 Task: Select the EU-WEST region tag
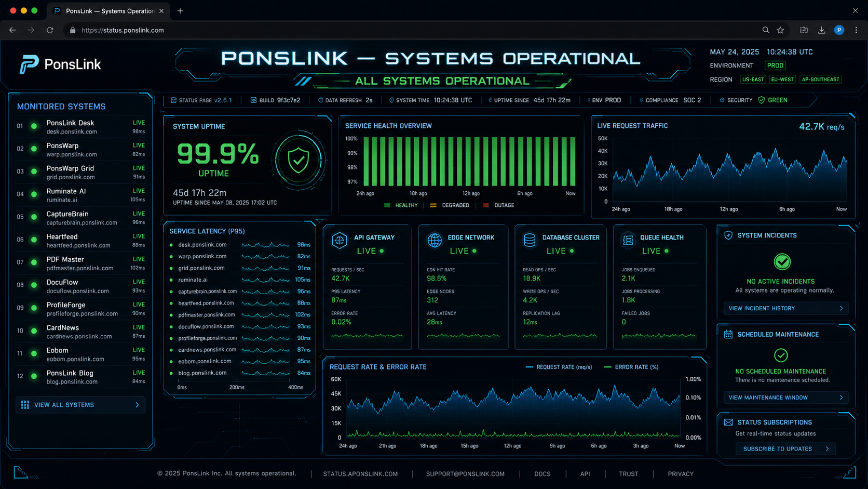click(x=782, y=80)
